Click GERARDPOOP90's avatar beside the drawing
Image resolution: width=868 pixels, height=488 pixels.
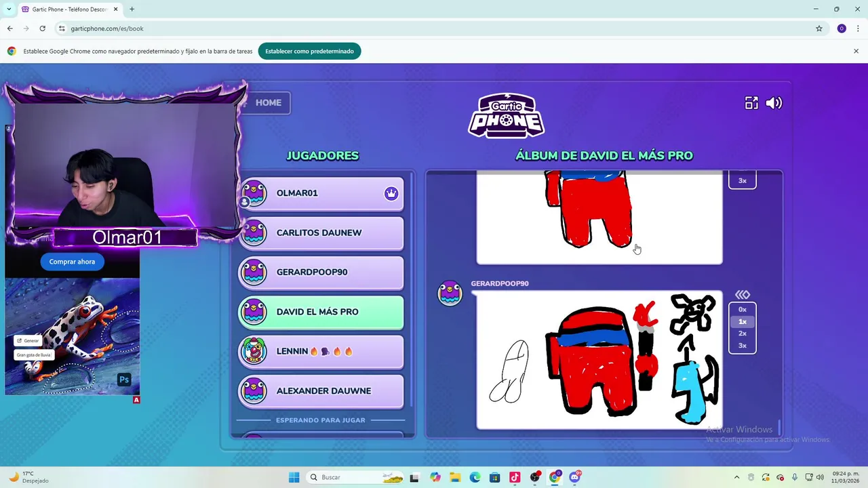click(450, 293)
